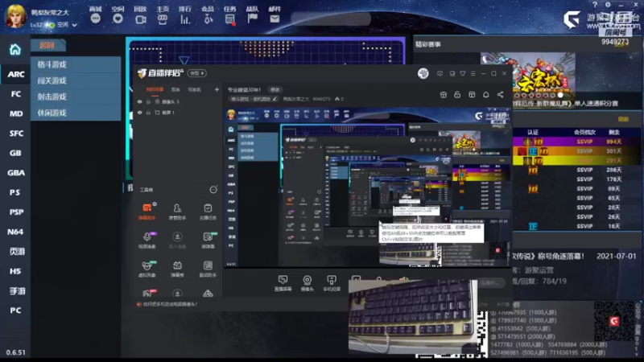Select ARC platform in left sidebar
Screen dimensions: 644x362
pos(15,74)
